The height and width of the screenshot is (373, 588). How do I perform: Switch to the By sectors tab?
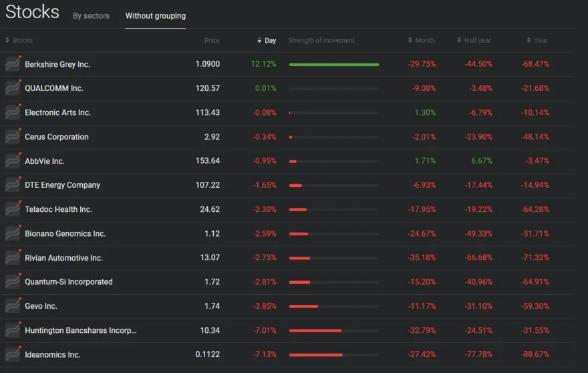pos(91,16)
